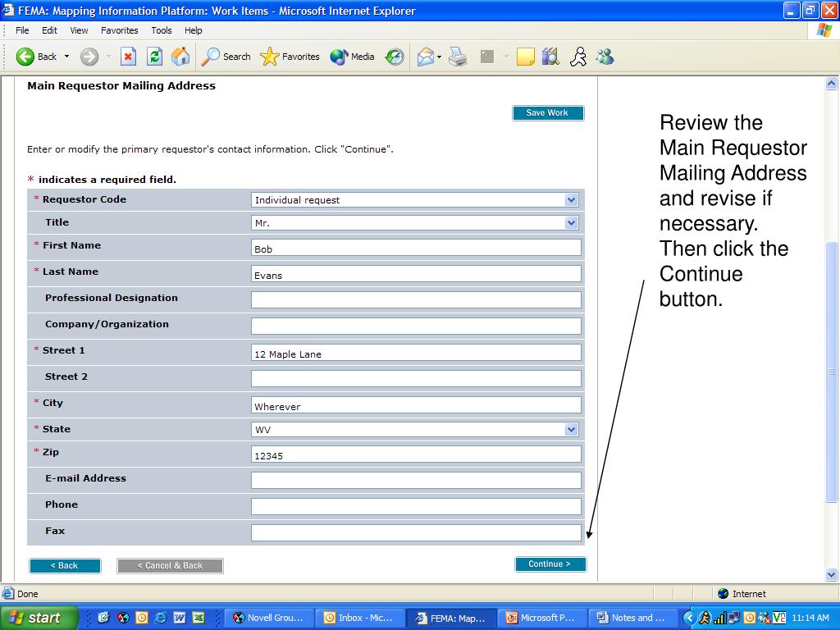Click the Fax input field

click(x=416, y=533)
